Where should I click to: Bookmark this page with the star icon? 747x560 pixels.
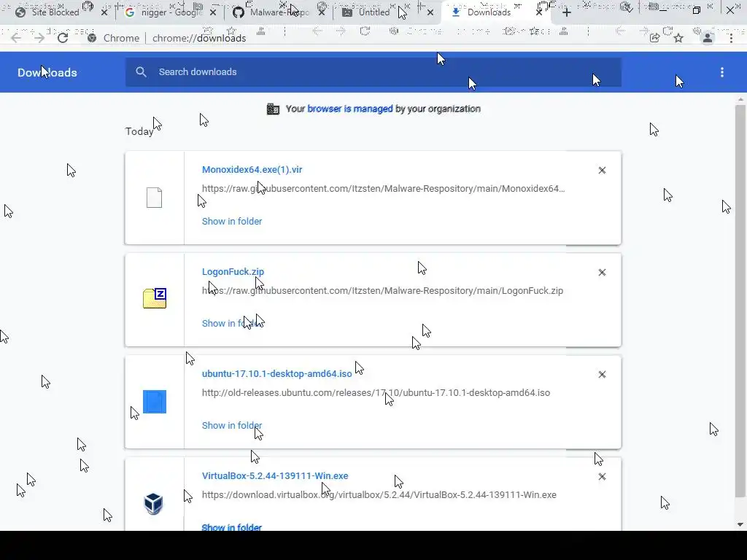(x=678, y=38)
